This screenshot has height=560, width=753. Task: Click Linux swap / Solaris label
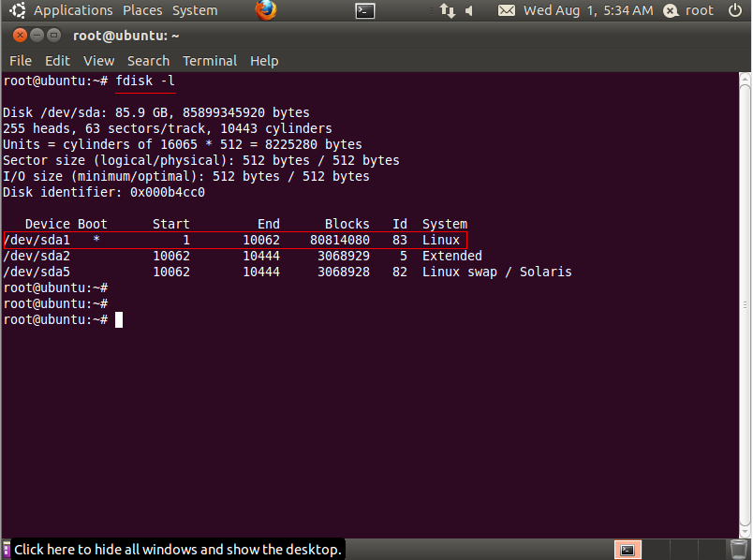click(x=497, y=272)
